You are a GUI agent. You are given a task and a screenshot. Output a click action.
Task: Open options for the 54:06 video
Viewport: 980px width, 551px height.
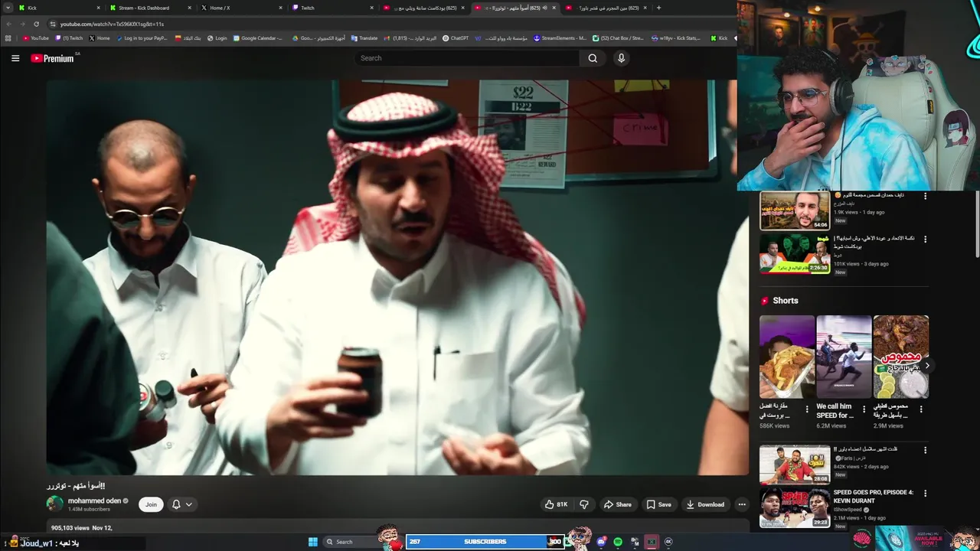pos(925,196)
